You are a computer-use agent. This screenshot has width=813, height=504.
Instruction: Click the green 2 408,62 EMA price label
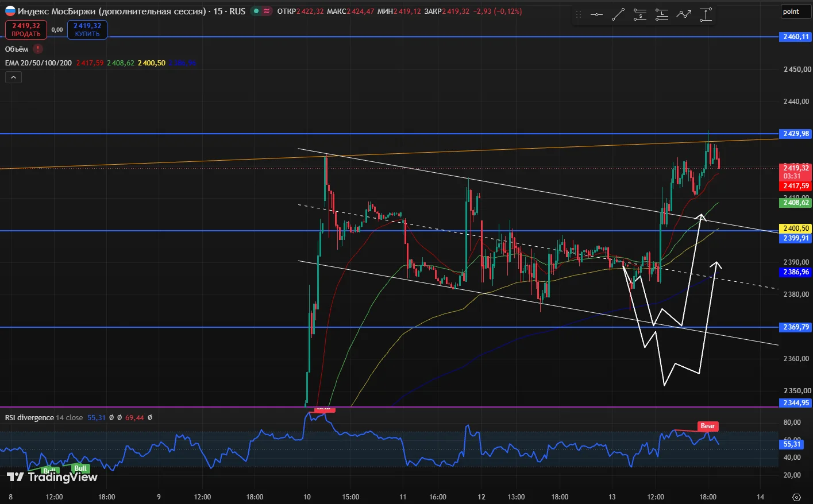tap(795, 203)
